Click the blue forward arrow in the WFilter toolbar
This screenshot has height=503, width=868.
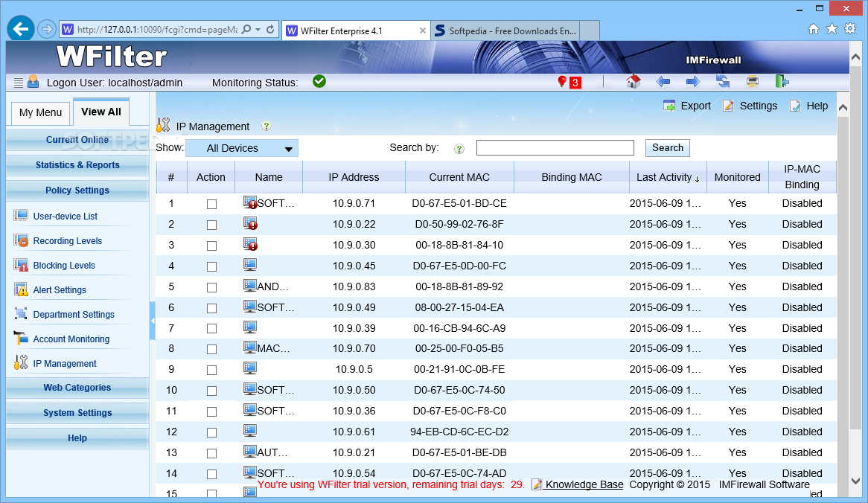pos(692,82)
